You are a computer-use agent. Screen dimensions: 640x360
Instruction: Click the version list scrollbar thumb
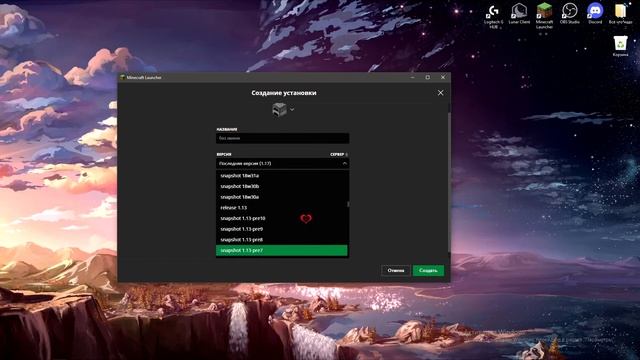tap(348, 204)
